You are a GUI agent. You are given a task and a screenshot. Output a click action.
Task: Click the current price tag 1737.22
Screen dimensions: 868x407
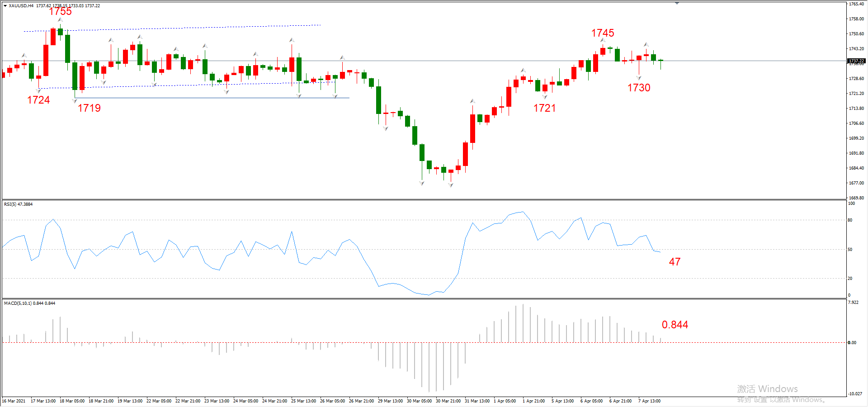[856, 61]
